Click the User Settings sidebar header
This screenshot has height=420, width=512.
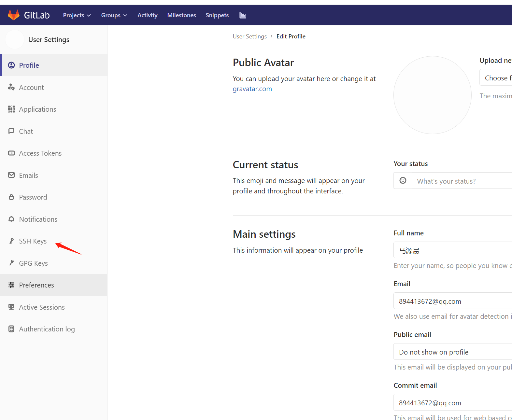coord(49,40)
